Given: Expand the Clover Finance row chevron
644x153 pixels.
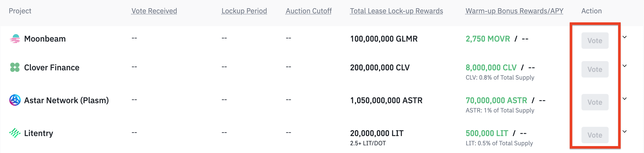Looking at the screenshot, I should click(625, 66).
